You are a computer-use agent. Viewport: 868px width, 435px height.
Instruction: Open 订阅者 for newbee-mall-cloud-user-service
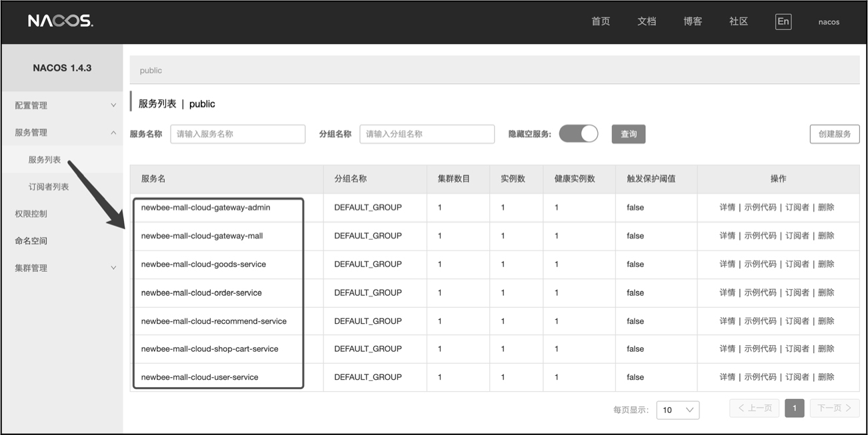click(797, 377)
